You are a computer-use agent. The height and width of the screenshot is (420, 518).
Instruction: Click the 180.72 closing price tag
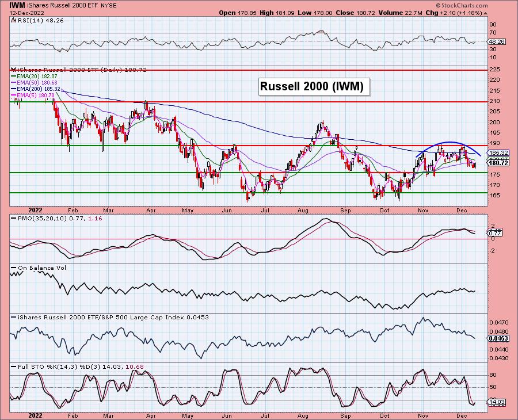tap(496, 163)
